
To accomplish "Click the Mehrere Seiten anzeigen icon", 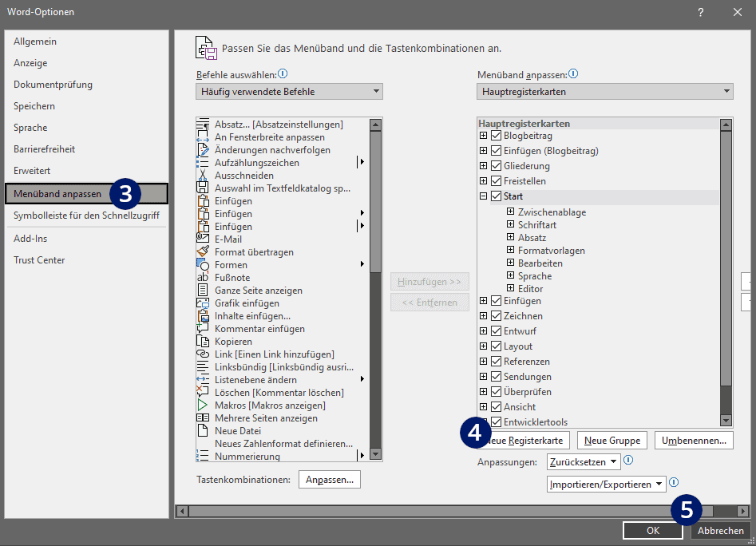I will click(203, 417).
